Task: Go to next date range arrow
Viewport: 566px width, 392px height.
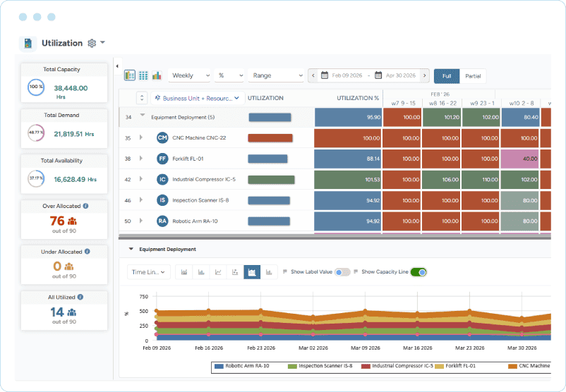Action: click(x=425, y=75)
